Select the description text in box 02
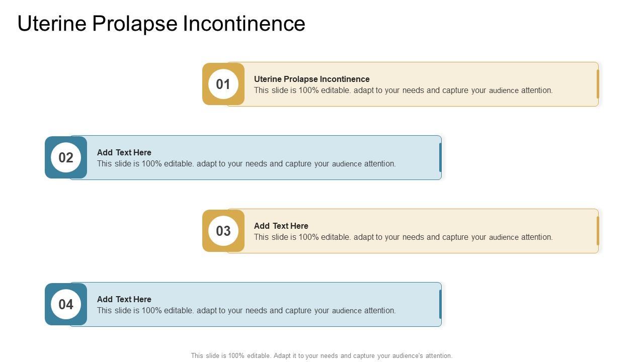 coord(246,164)
